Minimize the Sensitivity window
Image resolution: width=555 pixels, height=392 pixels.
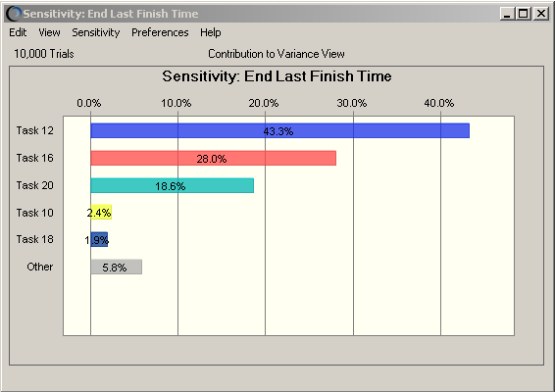pyautogui.click(x=507, y=14)
